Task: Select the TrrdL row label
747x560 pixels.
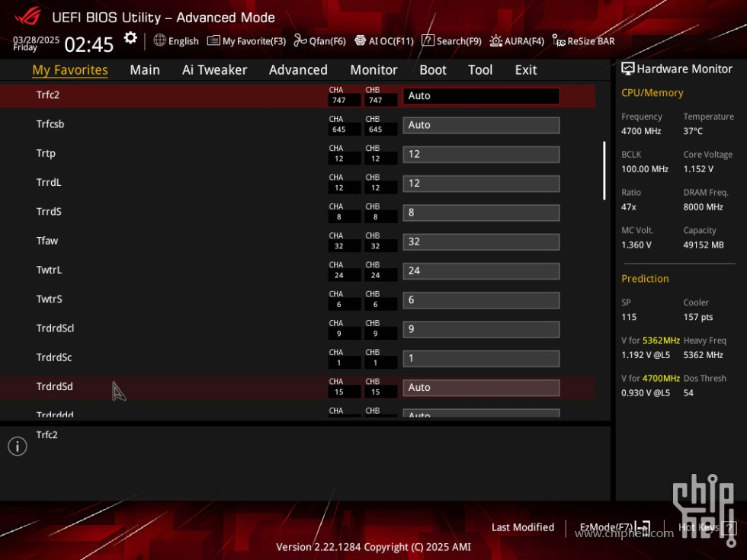Action: 49,182
